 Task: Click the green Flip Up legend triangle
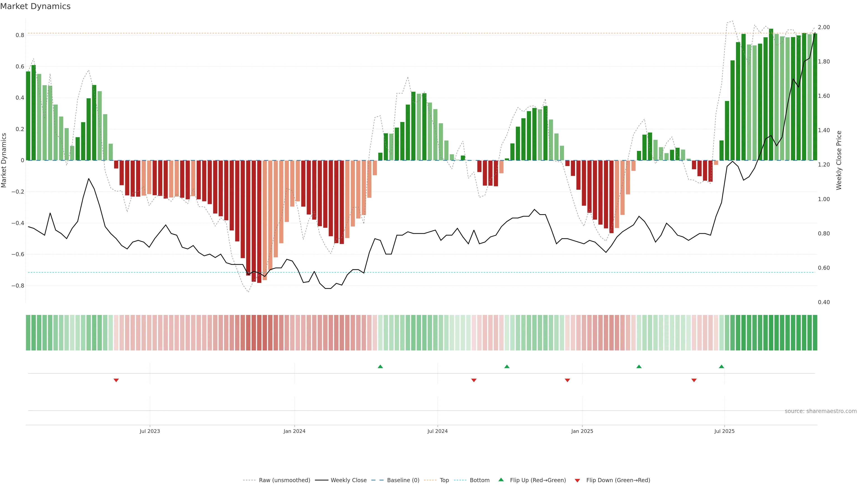click(x=501, y=480)
